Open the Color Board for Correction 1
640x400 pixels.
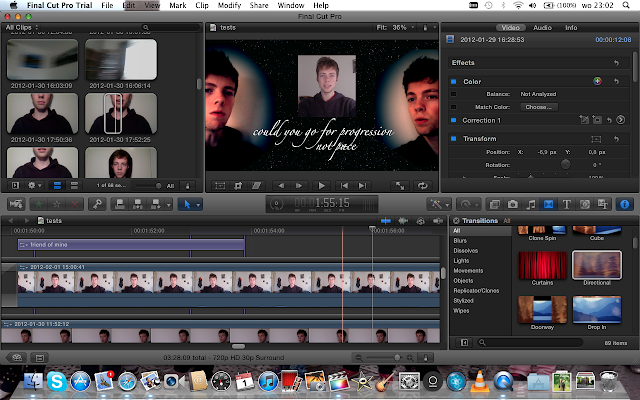(620, 120)
